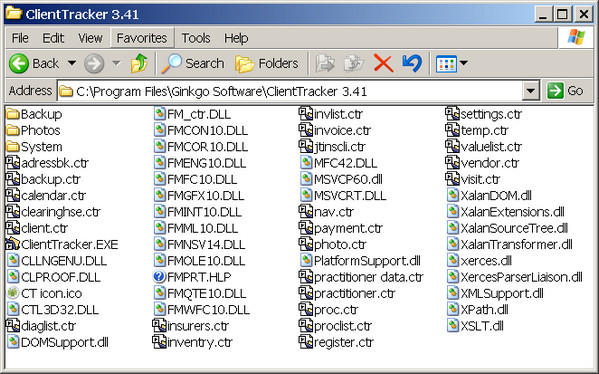
Task: Click the Copy To toolbar icon
Action: [354, 63]
